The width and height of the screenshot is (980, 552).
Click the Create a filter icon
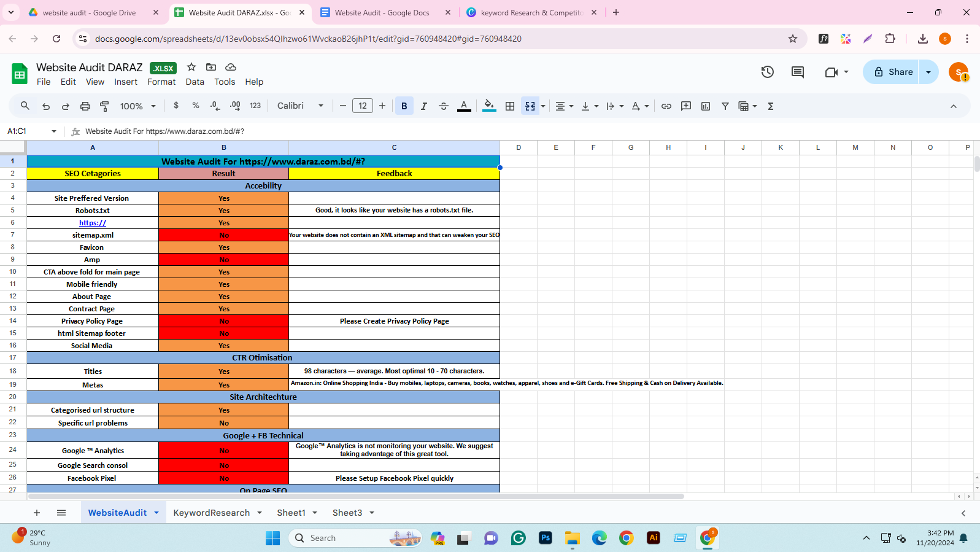(x=725, y=106)
